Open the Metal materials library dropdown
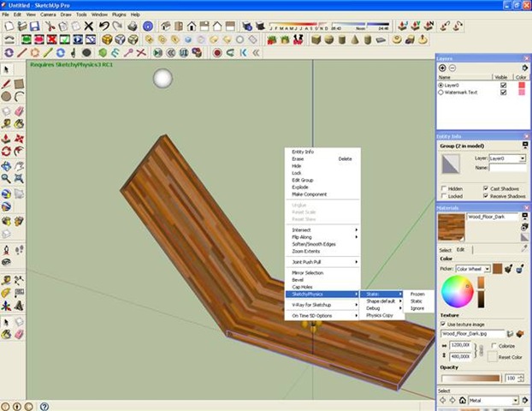The width and height of the screenshot is (532, 411). 516,400
